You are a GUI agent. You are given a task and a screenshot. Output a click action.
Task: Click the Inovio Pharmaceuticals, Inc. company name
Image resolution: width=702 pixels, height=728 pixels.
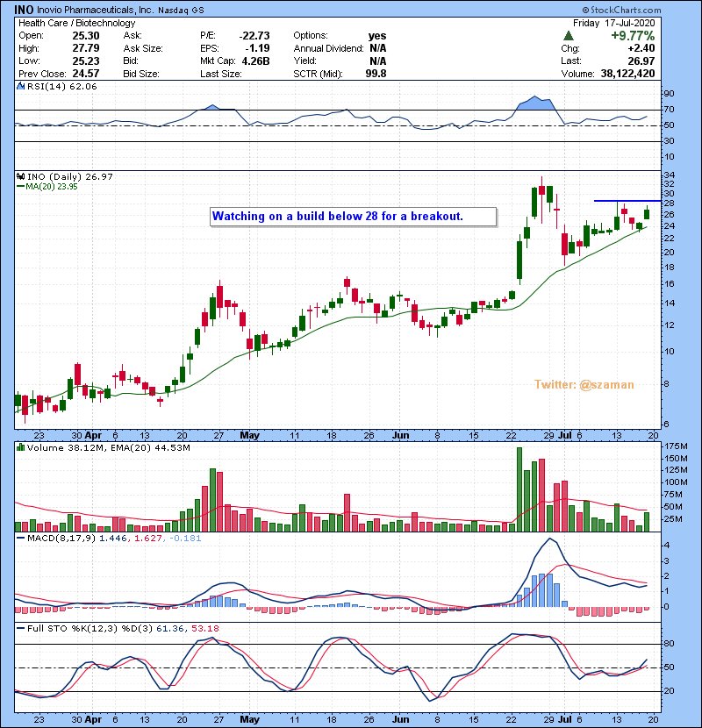96,10
